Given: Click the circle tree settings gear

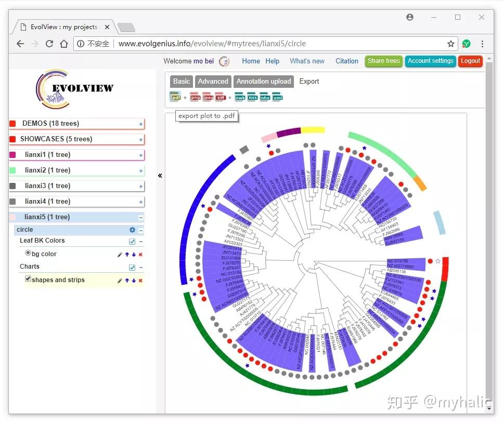Looking at the screenshot, I should coord(132,230).
